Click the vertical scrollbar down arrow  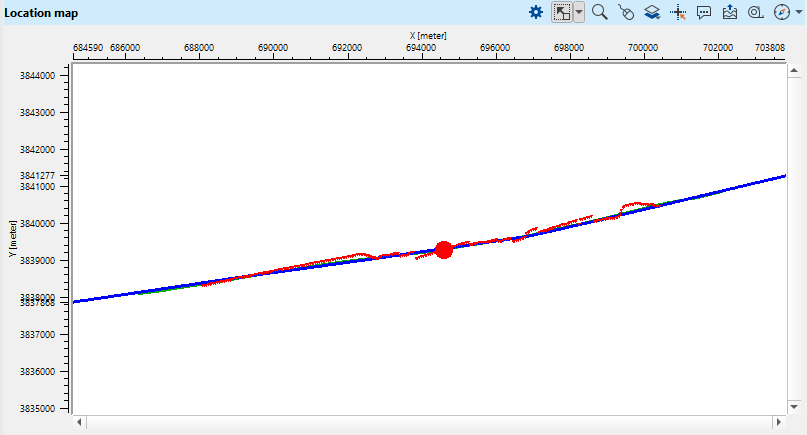tap(795, 406)
